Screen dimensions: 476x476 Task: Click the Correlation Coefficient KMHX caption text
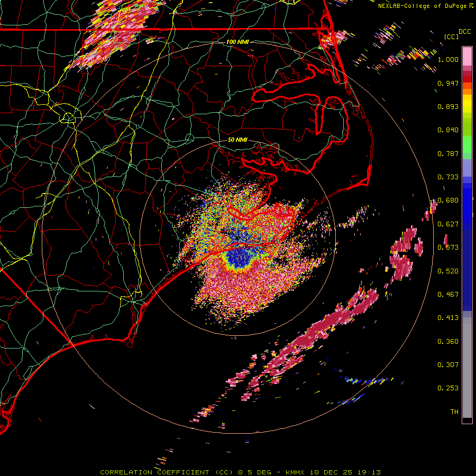click(x=241, y=472)
